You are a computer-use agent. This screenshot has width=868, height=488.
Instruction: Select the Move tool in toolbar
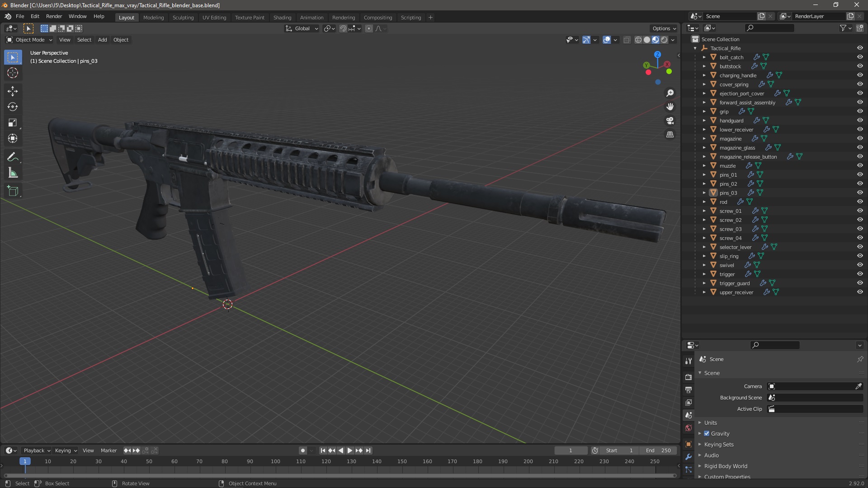(x=13, y=91)
